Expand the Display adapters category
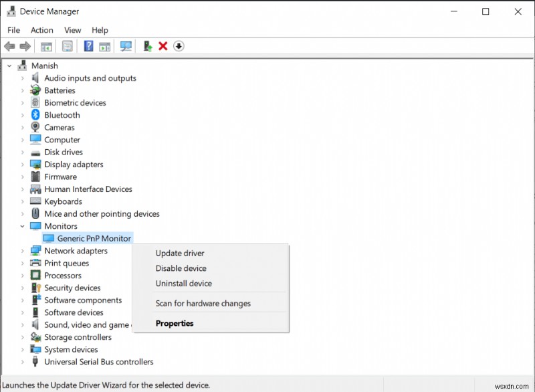Viewport: 535px width, 392px height. click(23, 164)
